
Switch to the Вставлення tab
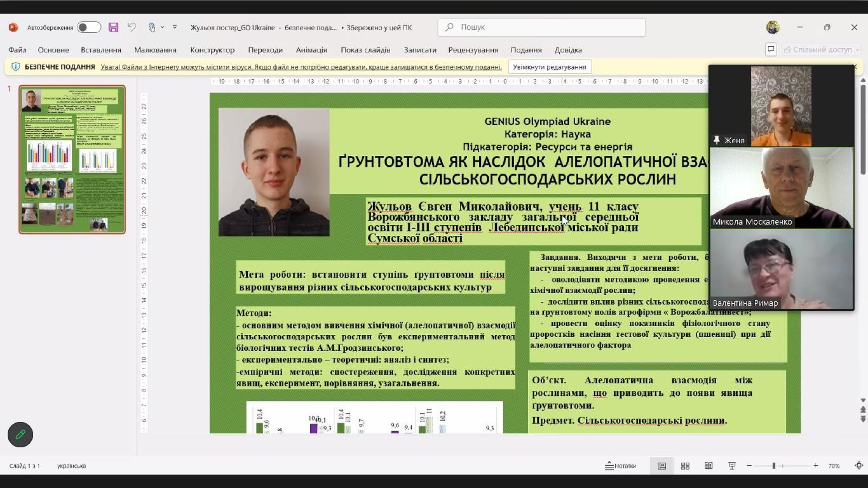(101, 50)
